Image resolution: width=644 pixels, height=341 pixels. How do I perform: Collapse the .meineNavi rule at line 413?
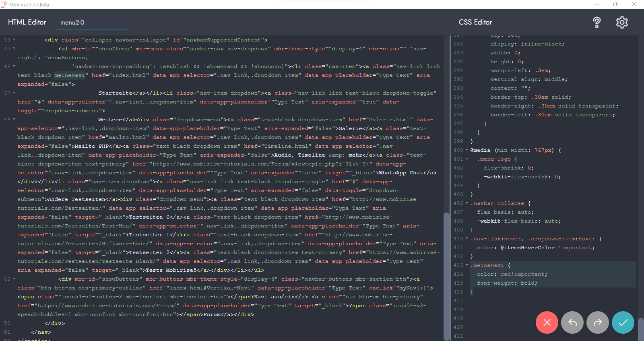point(467,265)
